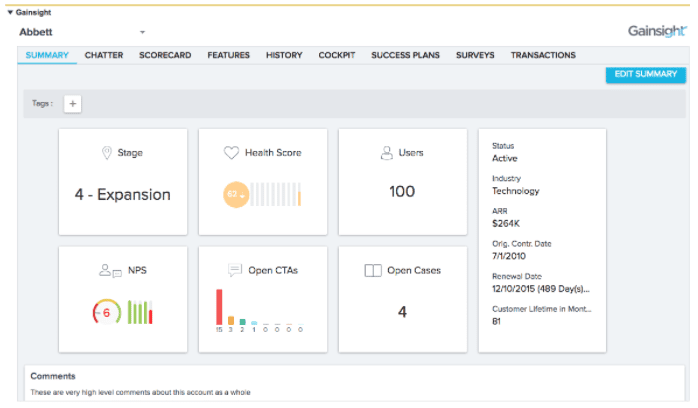Image resolution: width=698 pixels, height=408 pixels.
Task: Click the location pin icon on Stage card
Action: [x=106, y=153]
